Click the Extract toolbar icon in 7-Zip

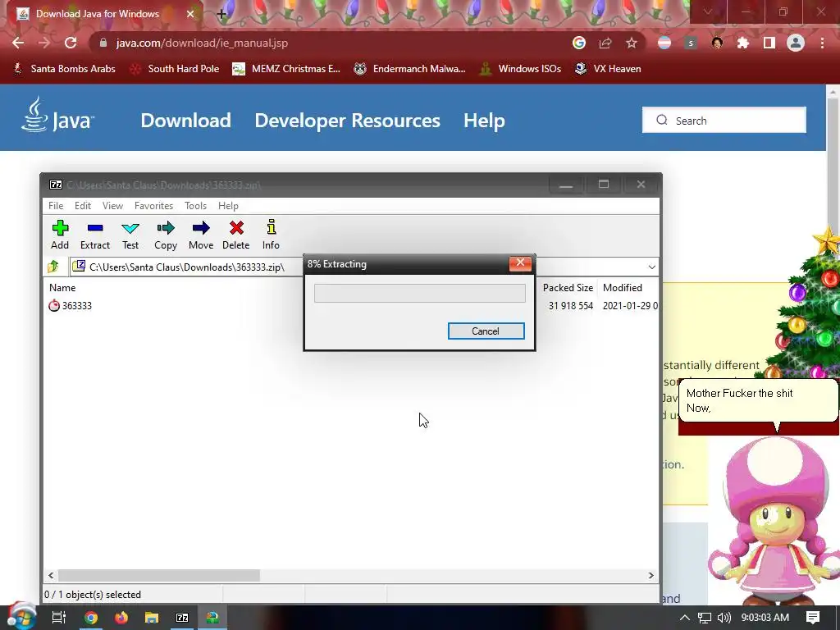95,235
